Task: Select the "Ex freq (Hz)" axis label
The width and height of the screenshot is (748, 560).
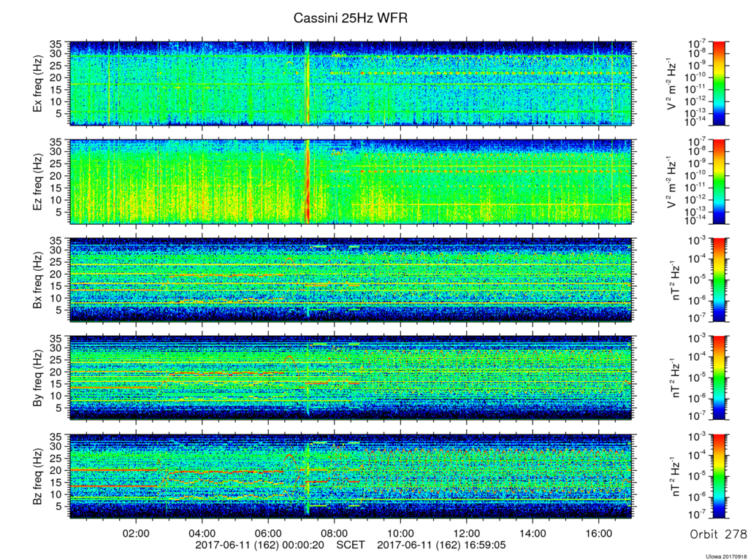Action: pos(37,83)
